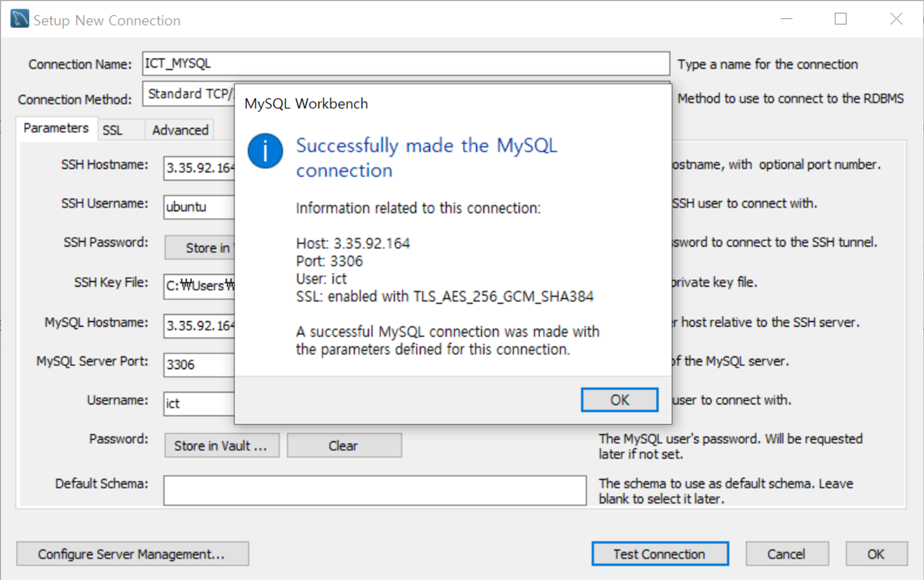Close the Setup New Connection window
The image size is (924, 580).
pyautogui.click(x=896, y=19)
